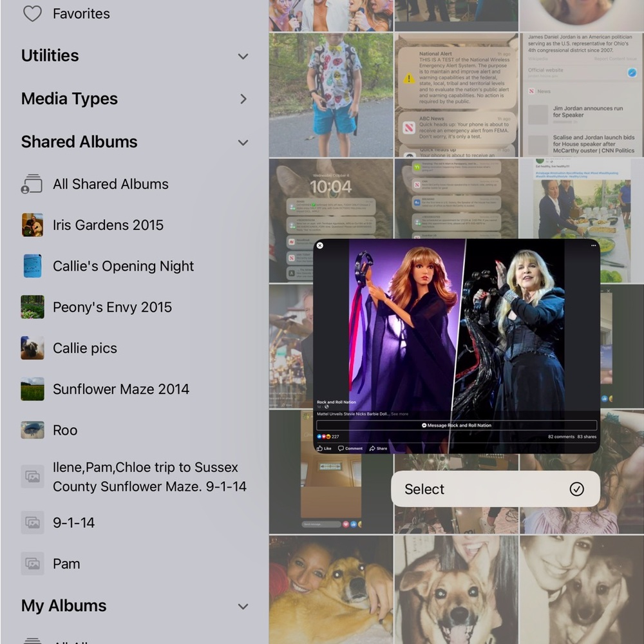This screenshot has height=644, width=644.
Task: Click Message Rock and Roll Nation button
Action: [457, 426]
